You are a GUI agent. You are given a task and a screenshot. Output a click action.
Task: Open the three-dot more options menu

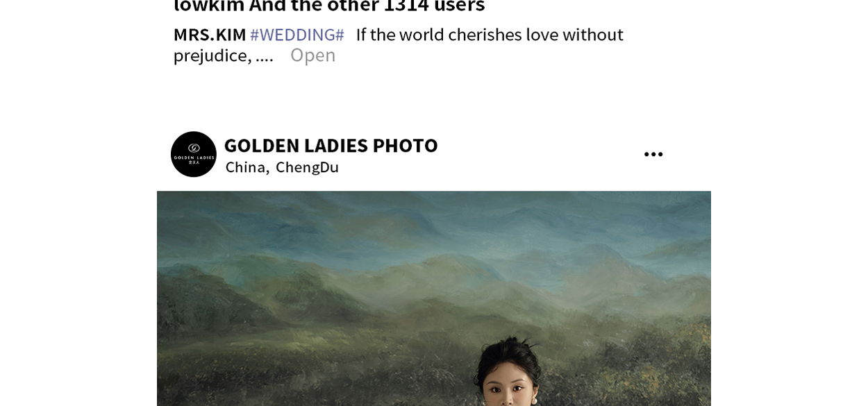(x=653, y=154)
